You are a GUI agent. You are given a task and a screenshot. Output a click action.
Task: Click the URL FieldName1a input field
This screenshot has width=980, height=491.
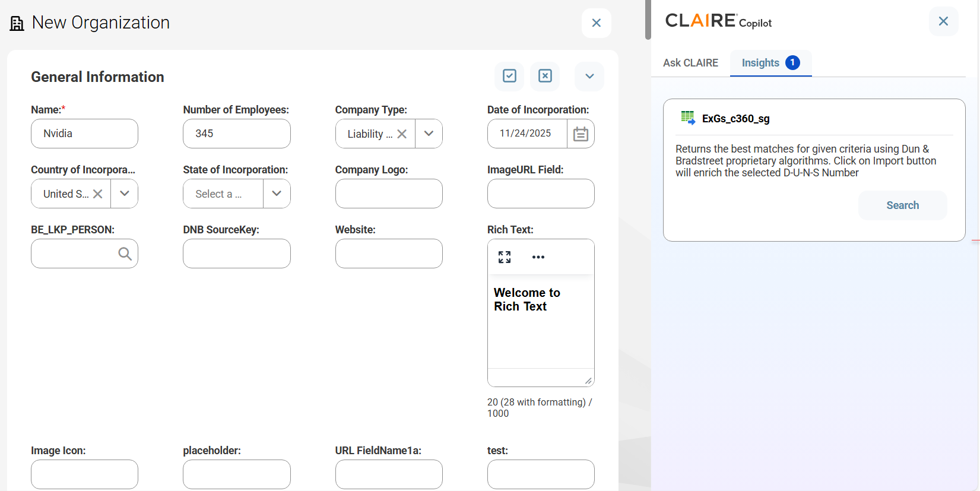(389, 474)
